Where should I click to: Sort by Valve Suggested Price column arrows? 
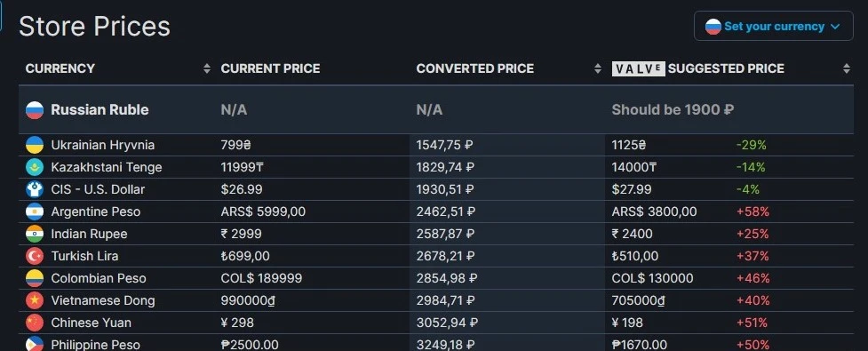tap(847, 68)
